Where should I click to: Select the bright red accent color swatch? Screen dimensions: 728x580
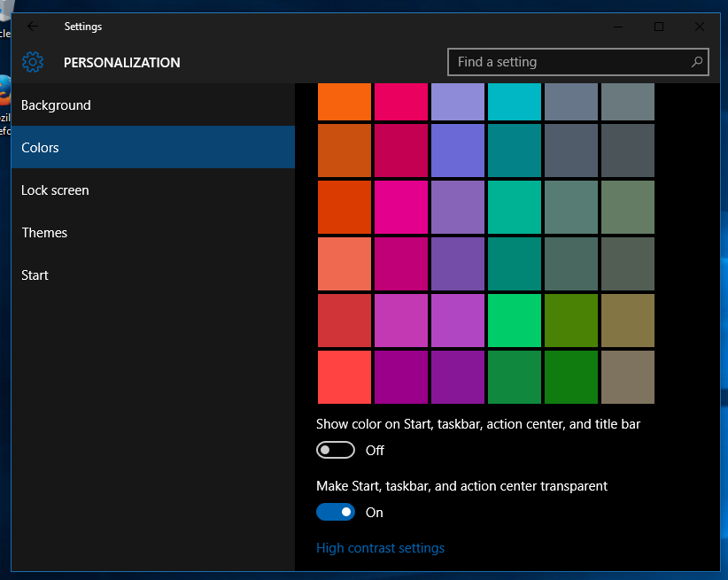[345, 376]
